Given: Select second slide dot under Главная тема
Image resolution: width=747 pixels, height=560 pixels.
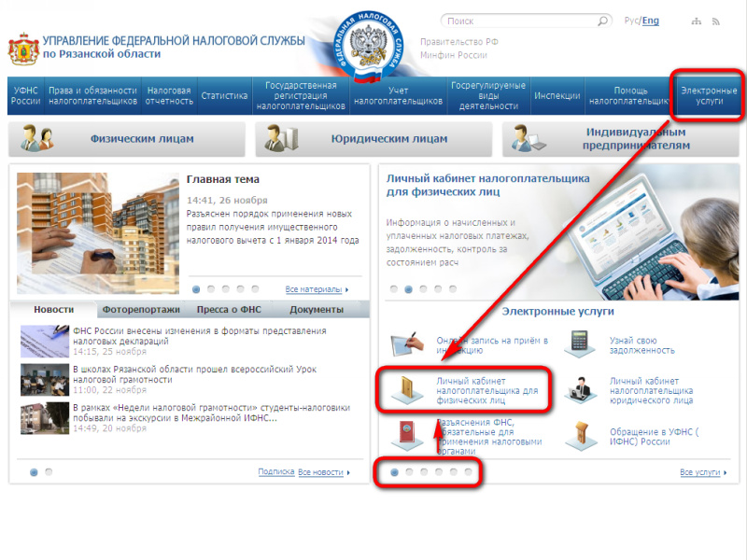Looking at the screenshot, I should coord(211,289).
